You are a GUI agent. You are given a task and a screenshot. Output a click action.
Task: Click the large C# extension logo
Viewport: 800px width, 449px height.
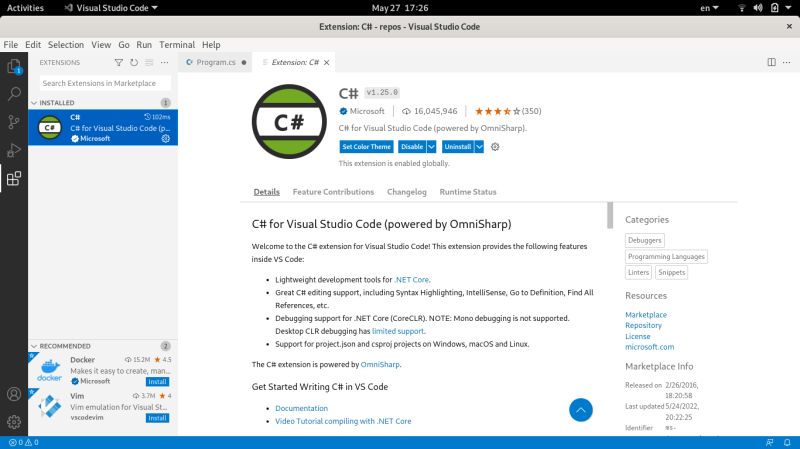coord(289,121)
